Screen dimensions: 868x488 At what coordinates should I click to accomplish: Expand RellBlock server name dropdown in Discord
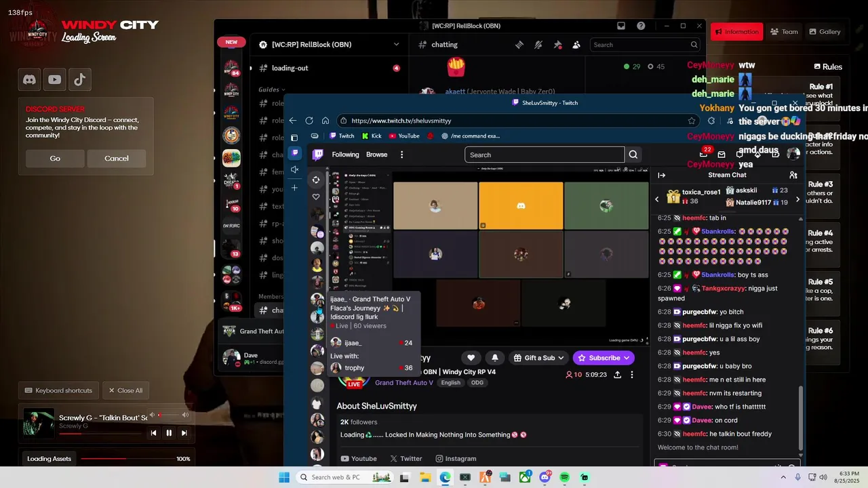coord(396,45)
